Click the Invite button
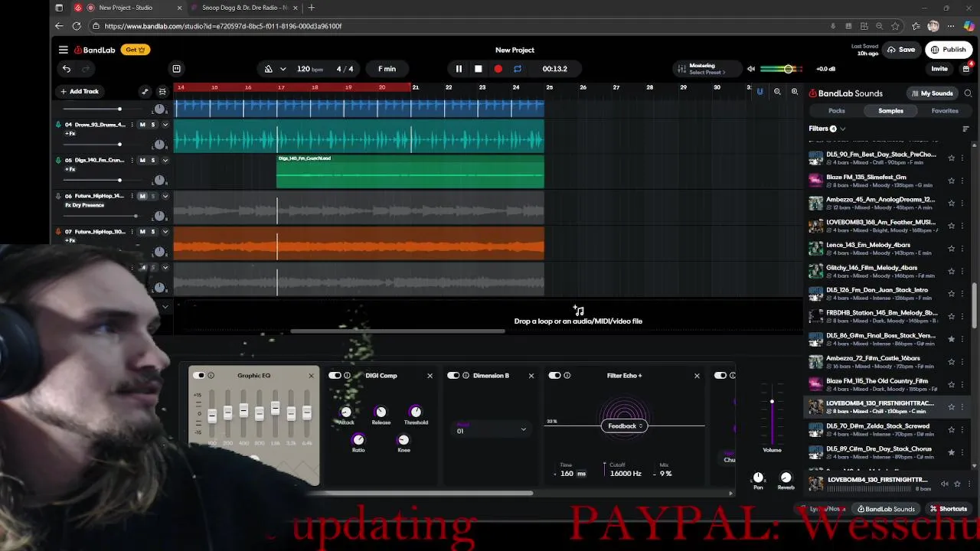This screenshot has height=551, width=980. tap(939, 69)
